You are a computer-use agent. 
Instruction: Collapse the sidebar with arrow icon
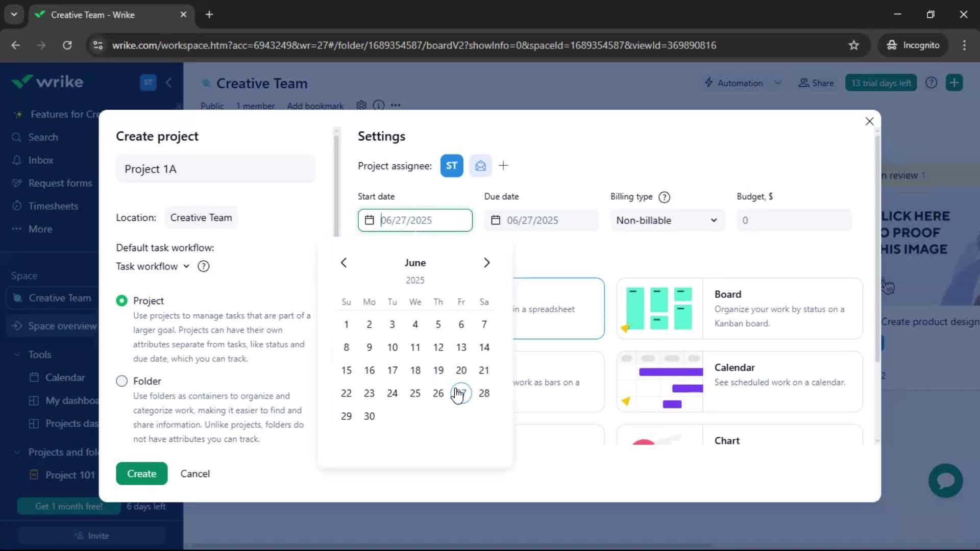pyautogui.click(x=169, y=82)
